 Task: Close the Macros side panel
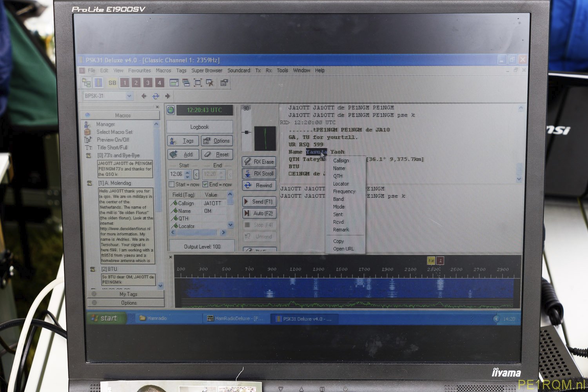(157, 107)
